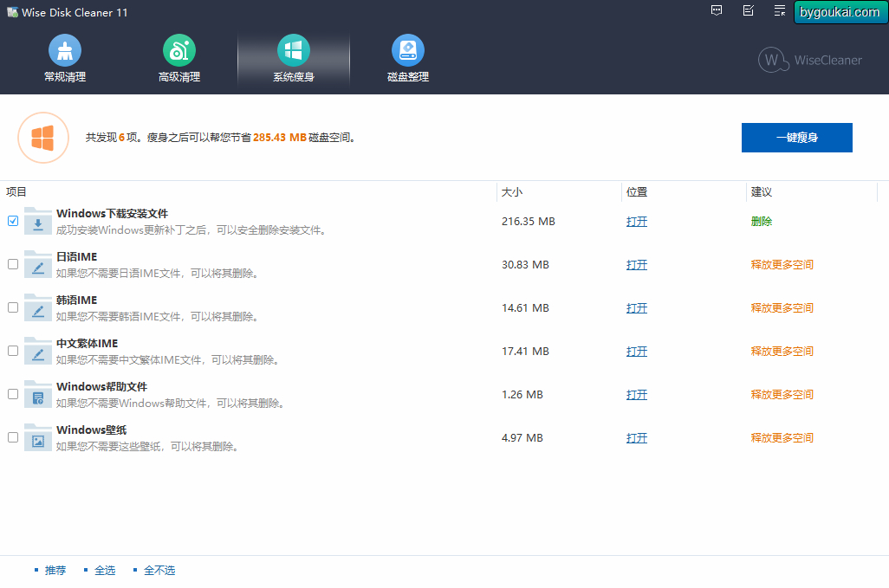Check the Windows帮助文件 checkbox
The width and height of the screenshot is (889, 588).
(x=13, y=394)
